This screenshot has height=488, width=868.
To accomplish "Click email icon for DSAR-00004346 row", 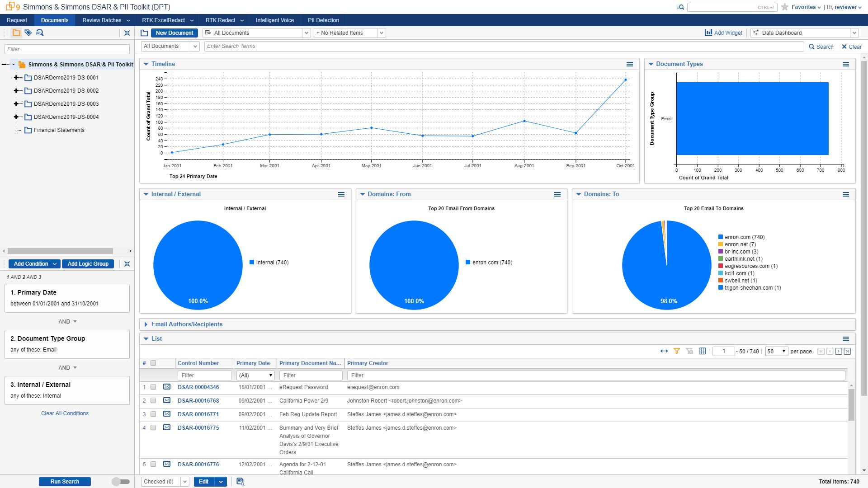I will (167, 387).
